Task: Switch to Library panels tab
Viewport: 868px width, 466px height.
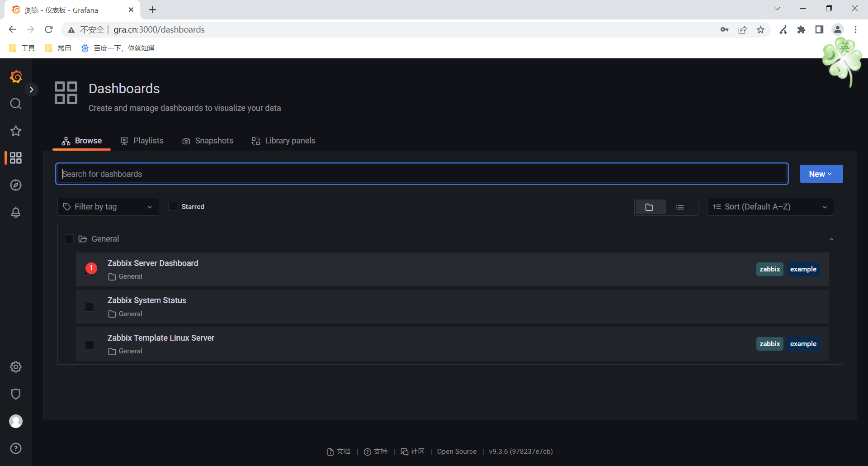Action: (x=283, y=141)
